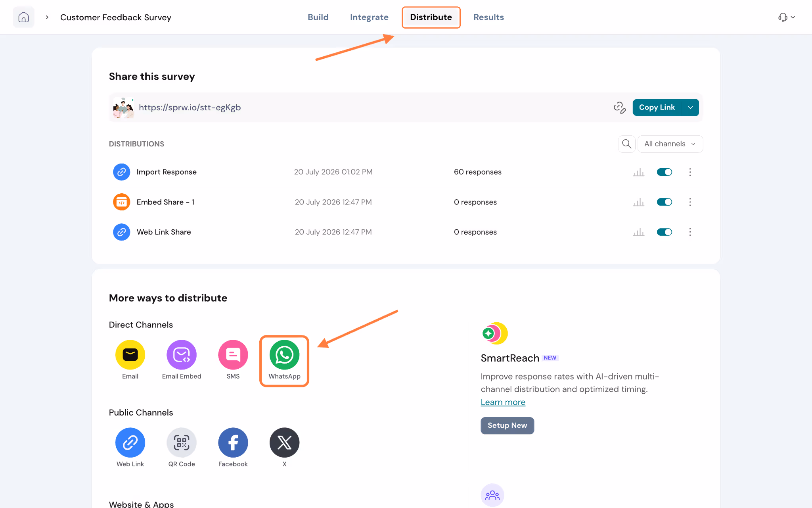This screenshot has height=508, width=812.
Task: Click the customize link icon beside Copy Link
Action: [620, 108]
